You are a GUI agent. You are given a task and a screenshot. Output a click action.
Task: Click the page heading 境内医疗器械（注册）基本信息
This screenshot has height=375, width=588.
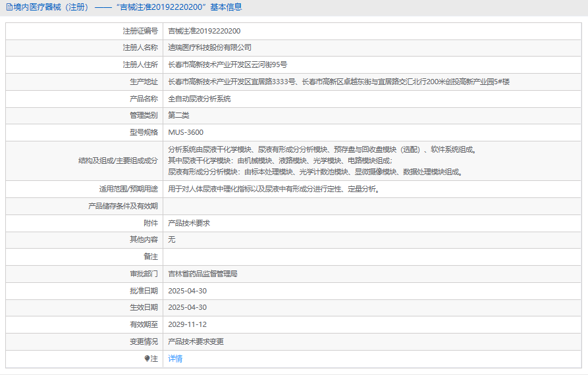128,7
